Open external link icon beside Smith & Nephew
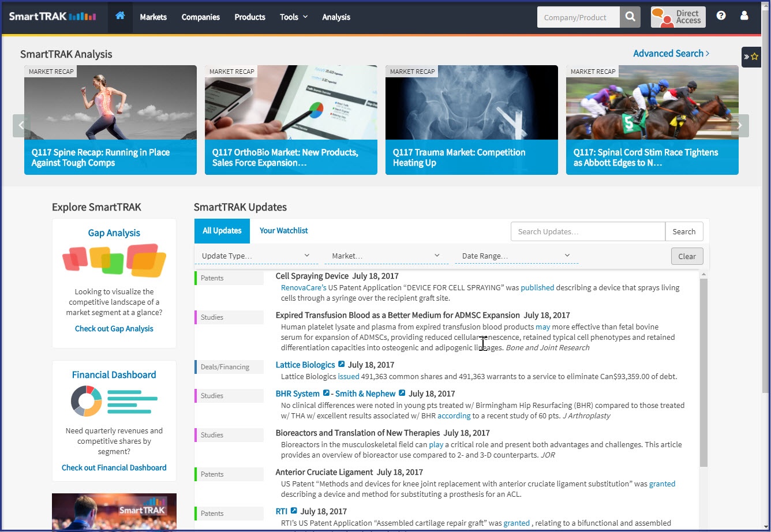Viewport: 771px width, 532px height. click(402, 393)
